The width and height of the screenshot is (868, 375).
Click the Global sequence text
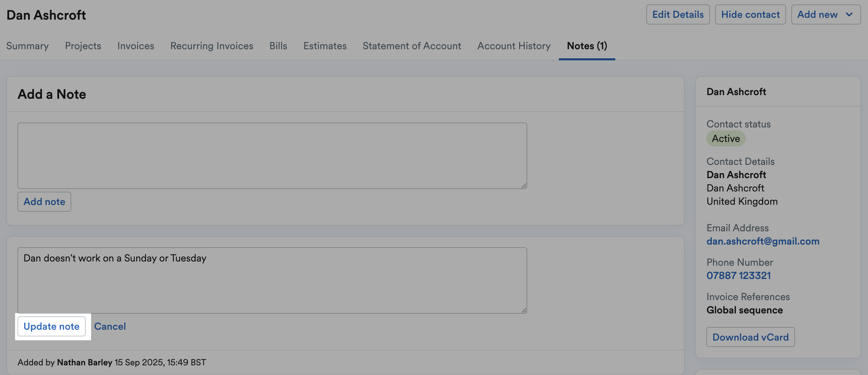point(744,310)
